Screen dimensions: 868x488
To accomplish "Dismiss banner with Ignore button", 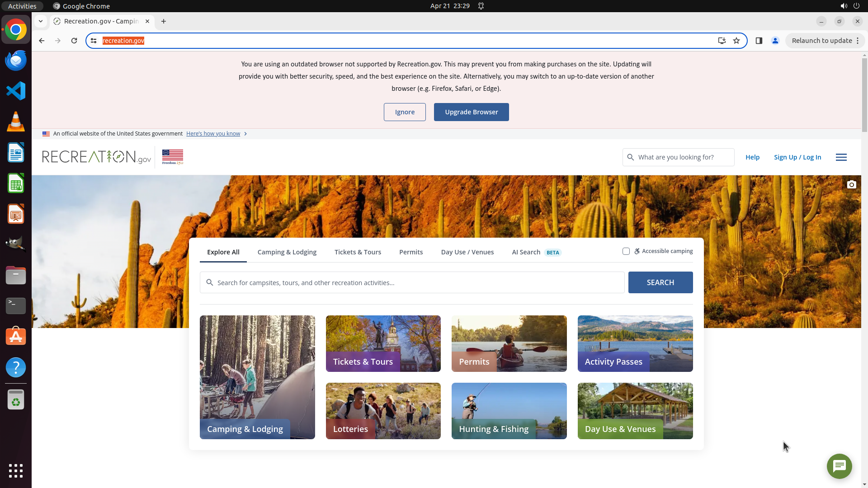I will pyautogui.click(x=405, y=112).
